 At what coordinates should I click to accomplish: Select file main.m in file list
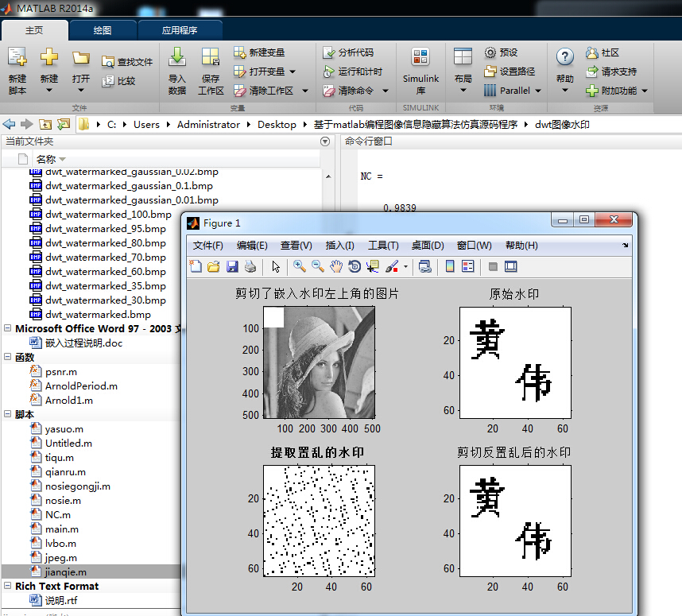pyautogui.click(x=62, y=529)
